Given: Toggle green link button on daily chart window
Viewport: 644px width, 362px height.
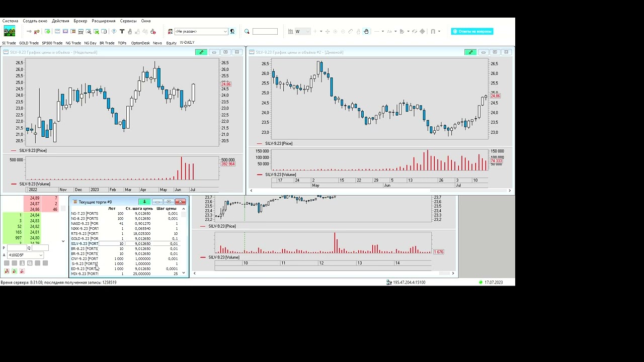Looking at the screenshot, I should 470,52.
